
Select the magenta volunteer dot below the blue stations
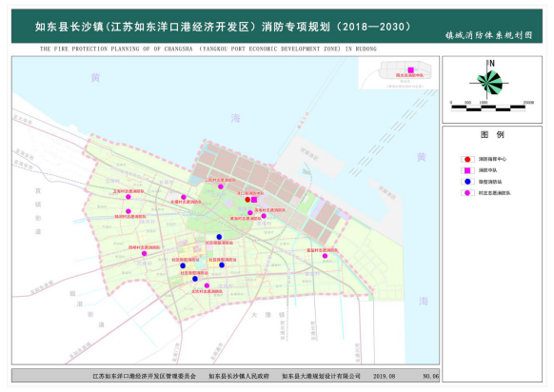click(x=207, y=285)
